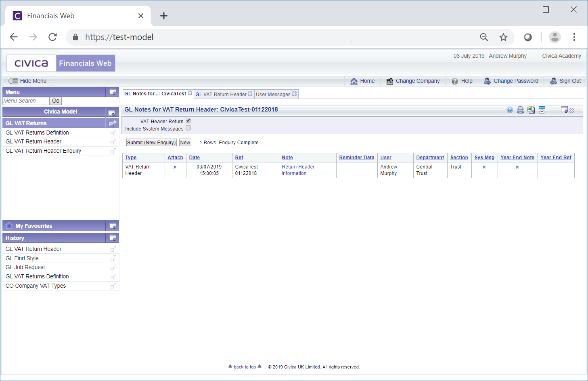Click the detach window icon in form header
Viewport: 588px width, 381px height.
tap(564, 110)
